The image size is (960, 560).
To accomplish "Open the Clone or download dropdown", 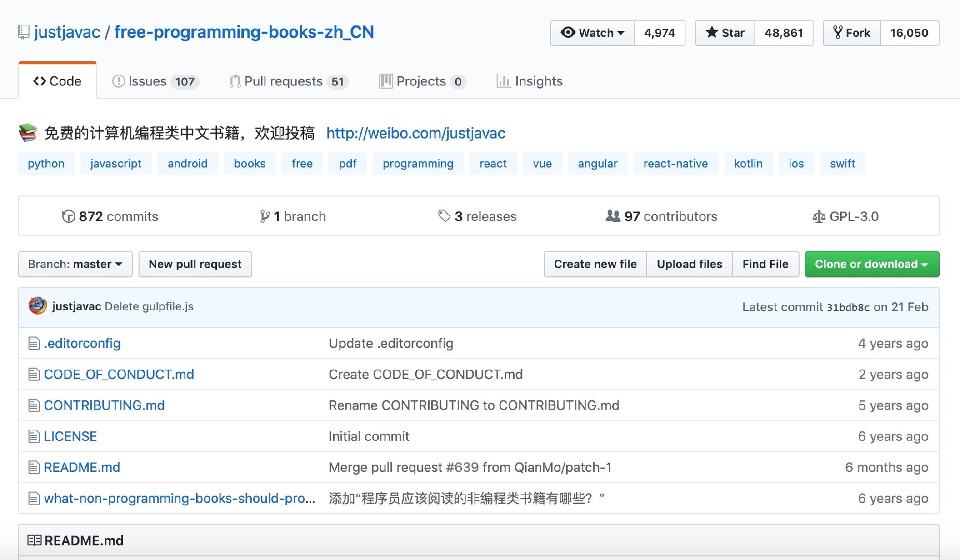I will pos(872,264).
